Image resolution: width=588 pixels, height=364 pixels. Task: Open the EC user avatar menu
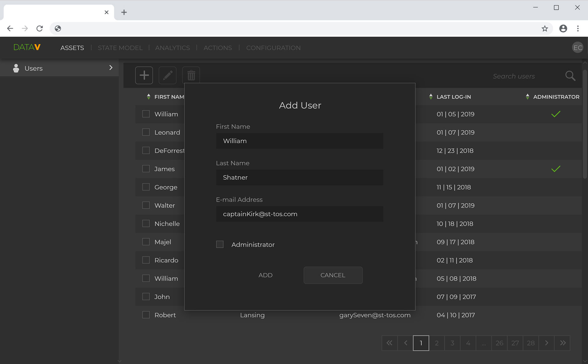click(x=578, y=48)
